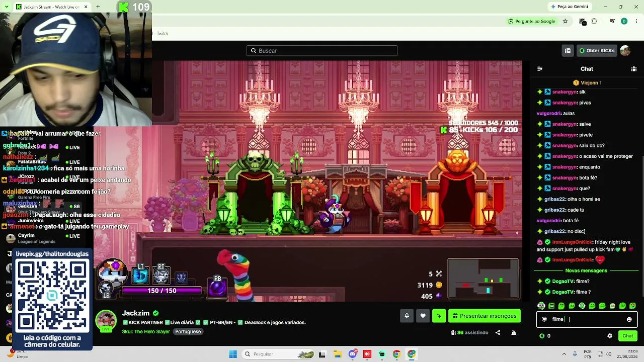Open the gift inventory box icon

pos(568,51)
